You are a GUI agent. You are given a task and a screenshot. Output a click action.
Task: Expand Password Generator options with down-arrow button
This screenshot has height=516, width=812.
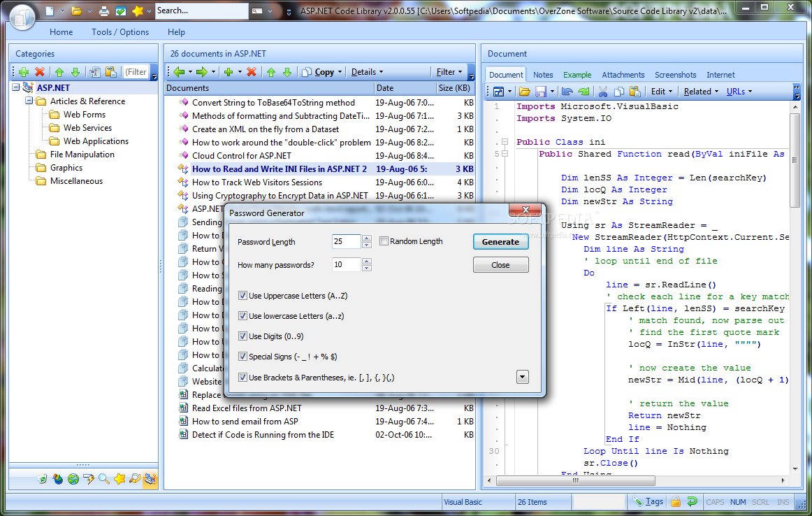tap(523, 377)
